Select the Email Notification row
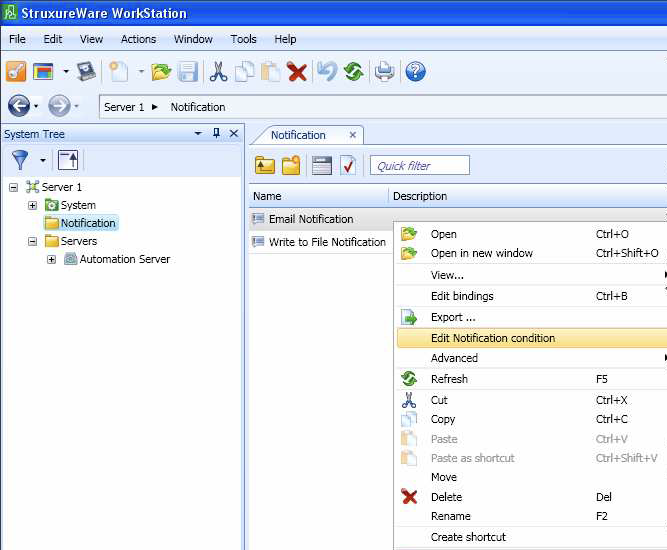Viewport: 667px width, 550px height. [x=320, y=219]
